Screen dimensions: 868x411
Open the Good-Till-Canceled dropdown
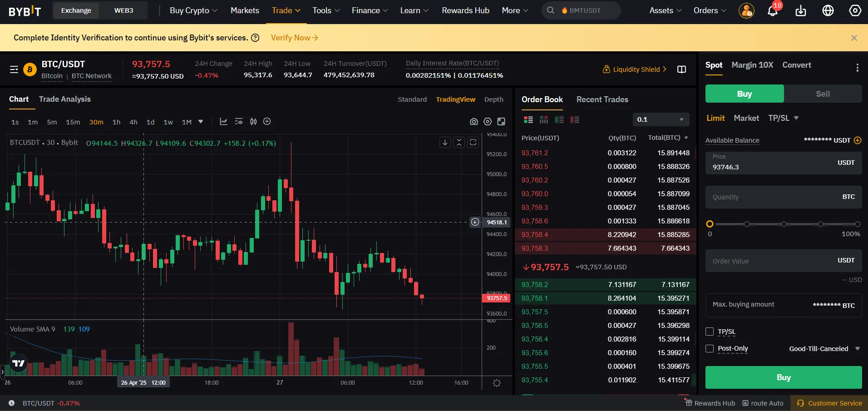(x=823, y=348)
